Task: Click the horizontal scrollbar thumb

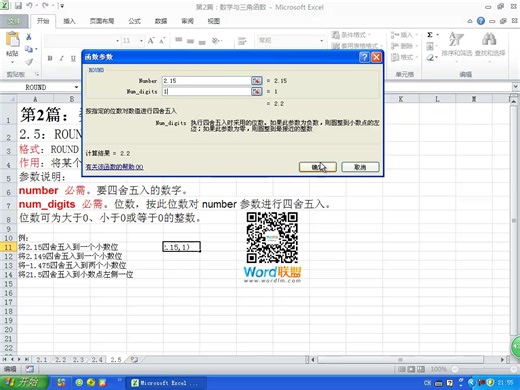Action: click(400, 360)
